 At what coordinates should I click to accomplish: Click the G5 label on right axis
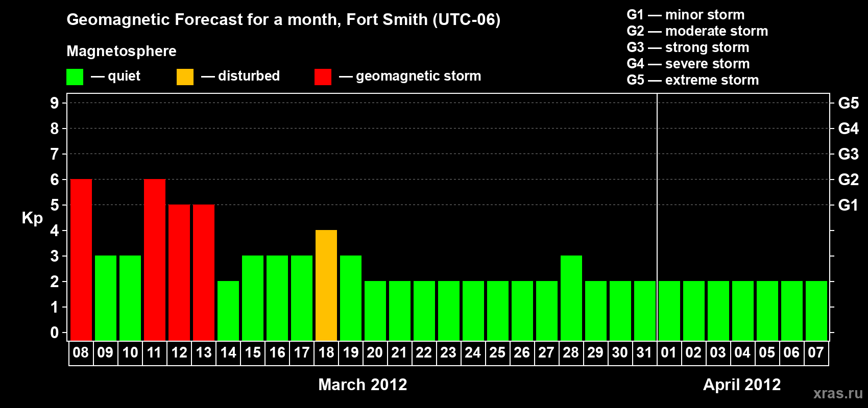[849, 103]
